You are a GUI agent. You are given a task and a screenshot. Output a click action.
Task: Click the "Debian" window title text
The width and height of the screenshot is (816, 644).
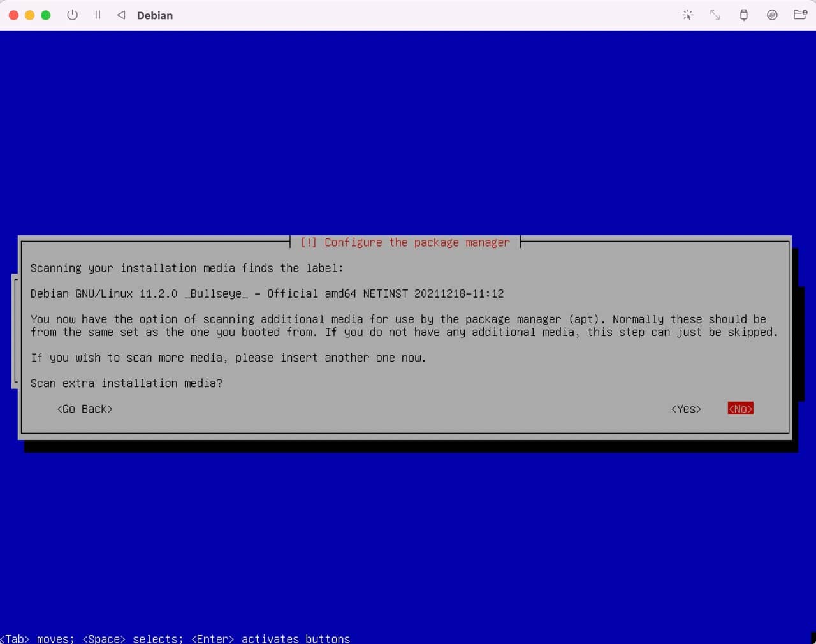155,15
